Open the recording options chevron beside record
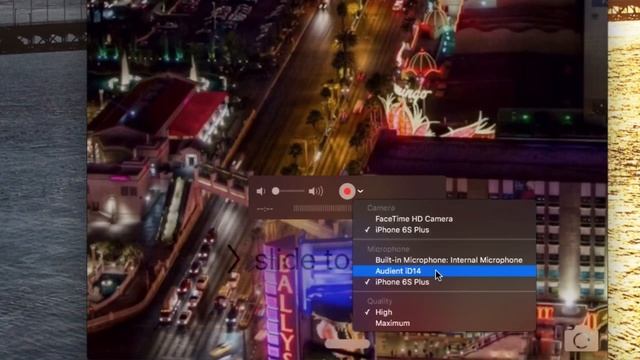This screenshot has width=640, height=360. (360, 191)
